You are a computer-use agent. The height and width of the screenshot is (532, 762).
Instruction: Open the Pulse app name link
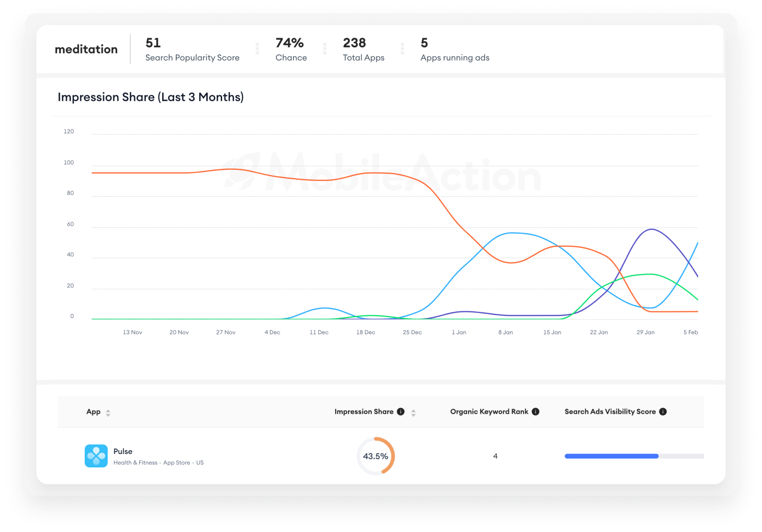click(x=123, y=451)
